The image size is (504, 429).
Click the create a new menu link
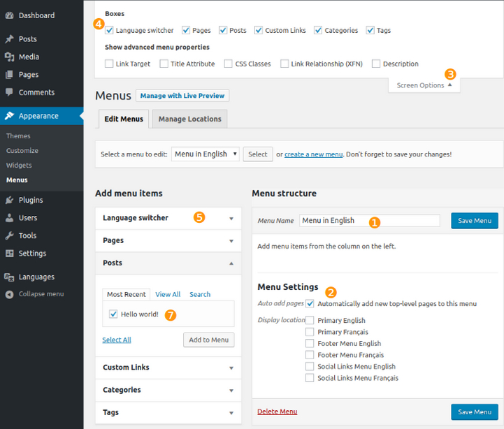313,154
